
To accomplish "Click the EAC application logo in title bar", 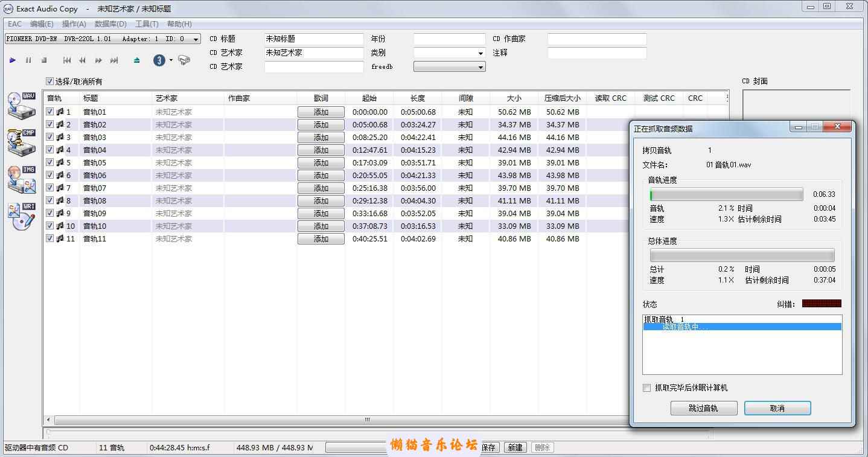I will pyautogui.click(x=8, y=8).
